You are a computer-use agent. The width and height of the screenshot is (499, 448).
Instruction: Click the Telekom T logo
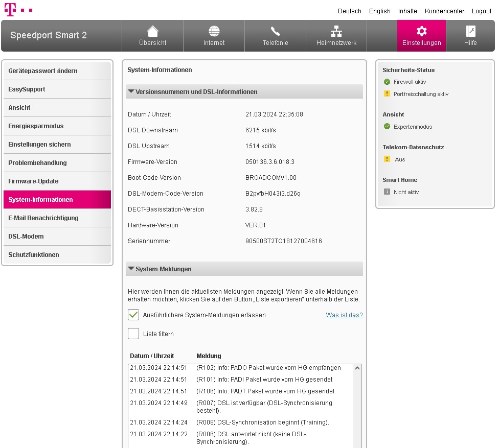click(11, 9)
